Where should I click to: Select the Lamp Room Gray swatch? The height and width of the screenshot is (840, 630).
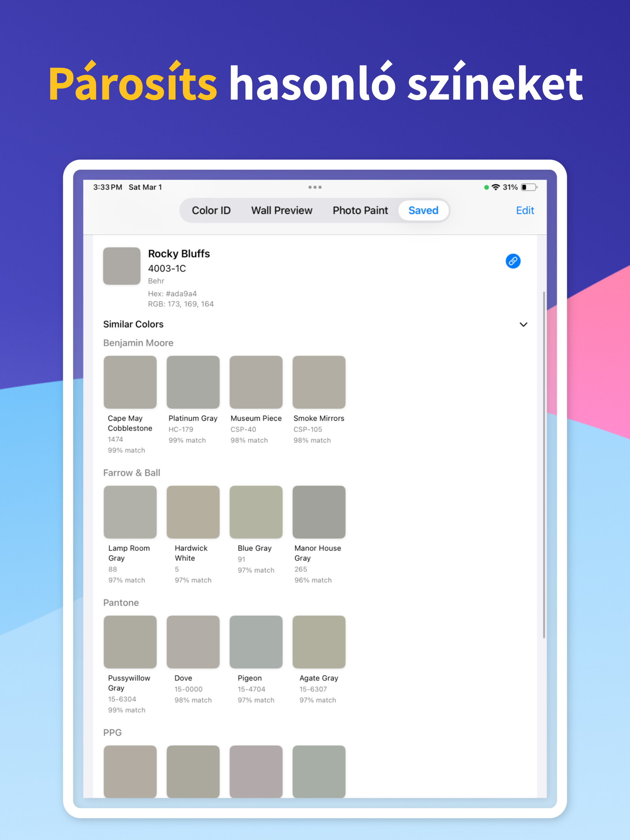pyautogui.click(x=130, y=512)
